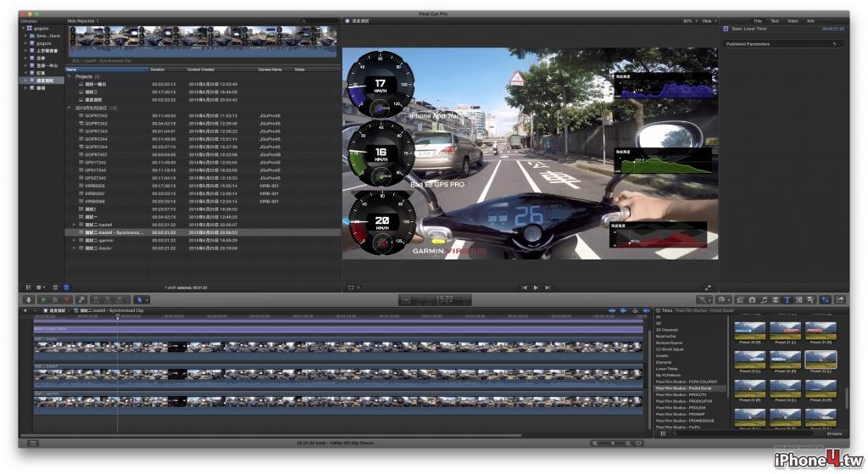Collapse the Projects disclosure triangle

pos(70,76)
